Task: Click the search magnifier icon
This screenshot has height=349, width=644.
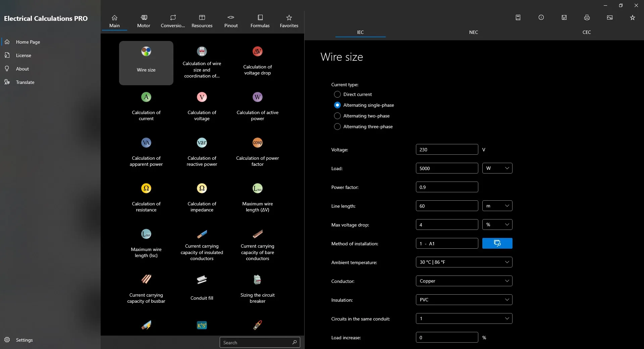Action: [x=294, y=342]
